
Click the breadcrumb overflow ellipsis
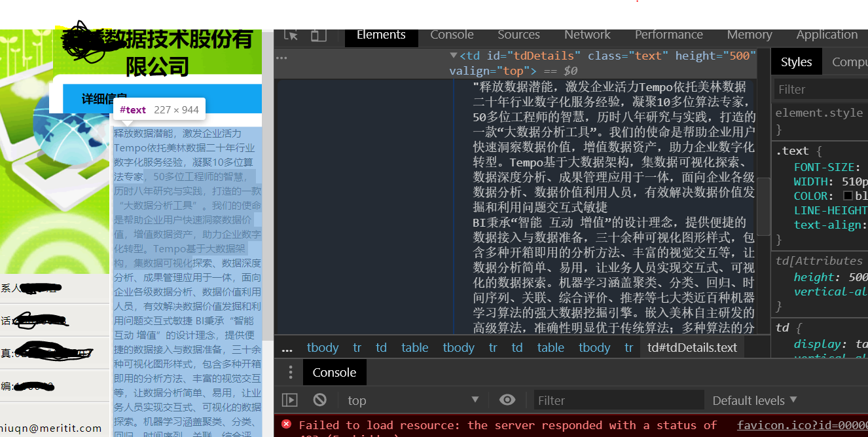[287, 348]
